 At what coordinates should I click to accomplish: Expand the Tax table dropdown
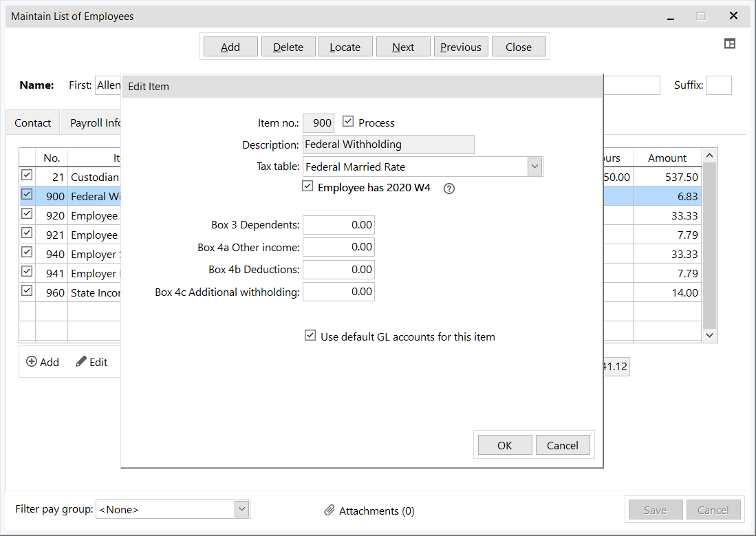tap(535, 167)
